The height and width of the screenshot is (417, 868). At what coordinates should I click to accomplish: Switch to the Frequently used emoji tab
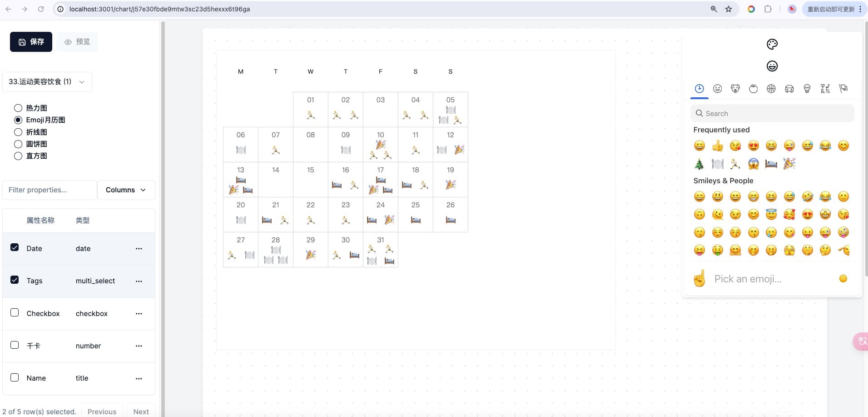[699, 89]
